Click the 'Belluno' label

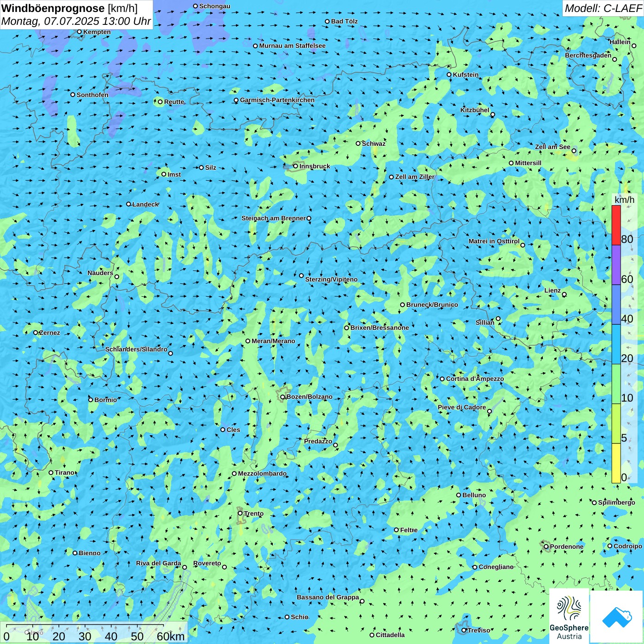[474, 495]
